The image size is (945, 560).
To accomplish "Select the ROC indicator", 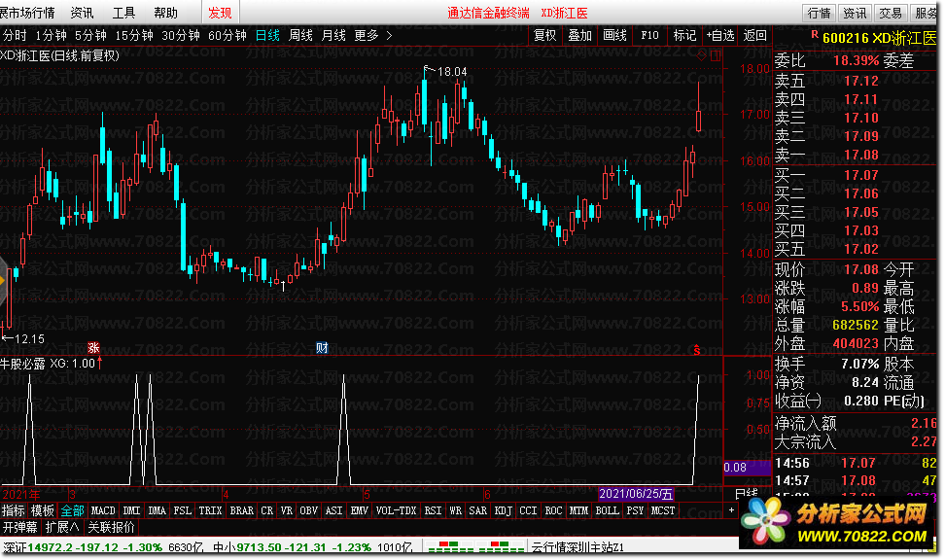I will [554, 510].
